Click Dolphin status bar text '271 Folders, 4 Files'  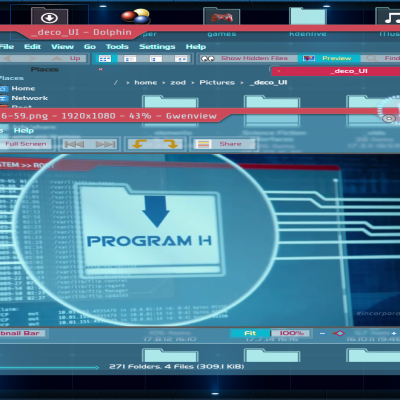[x=177, y=366]
